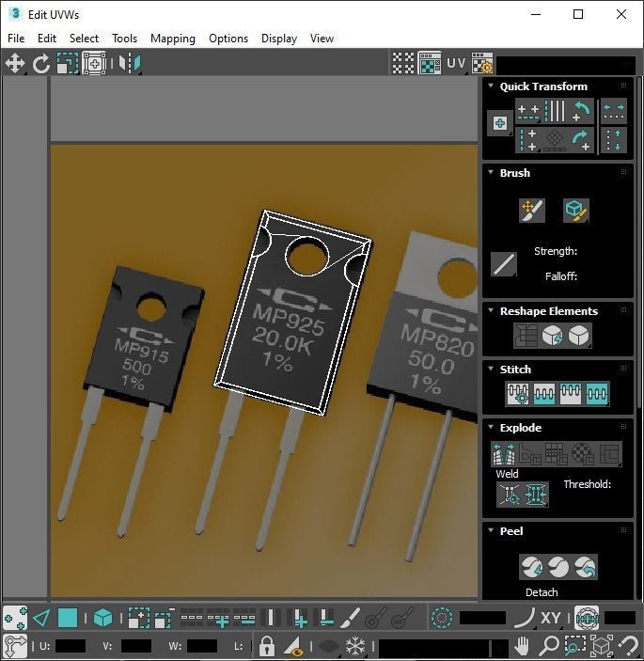Collapse the Peel rollout

pos(491,530)
